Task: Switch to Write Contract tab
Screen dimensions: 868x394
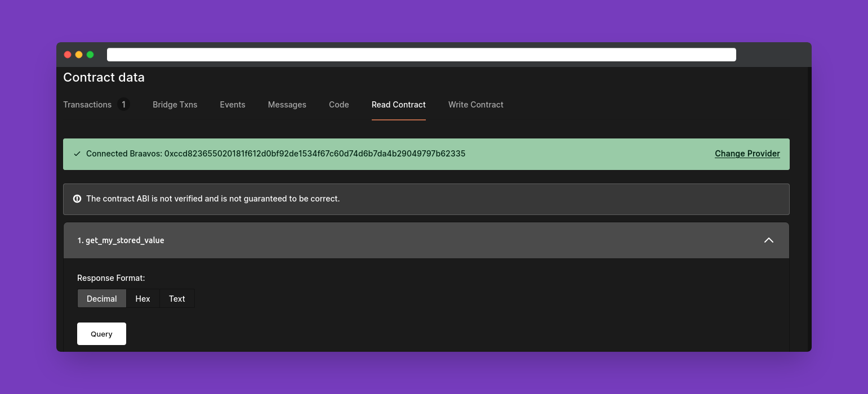Action: pyautogui.click(x=476, y=105)
